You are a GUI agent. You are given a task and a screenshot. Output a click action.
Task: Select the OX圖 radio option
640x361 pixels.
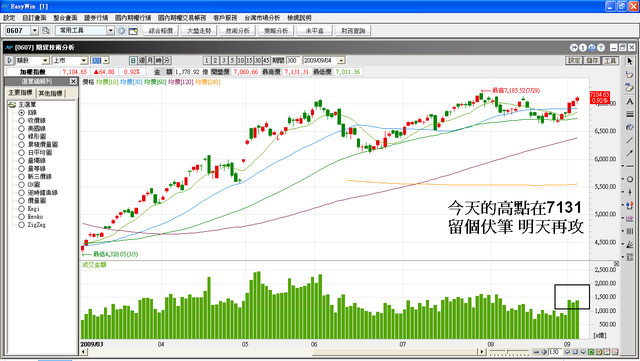click(x=21, y=185)
